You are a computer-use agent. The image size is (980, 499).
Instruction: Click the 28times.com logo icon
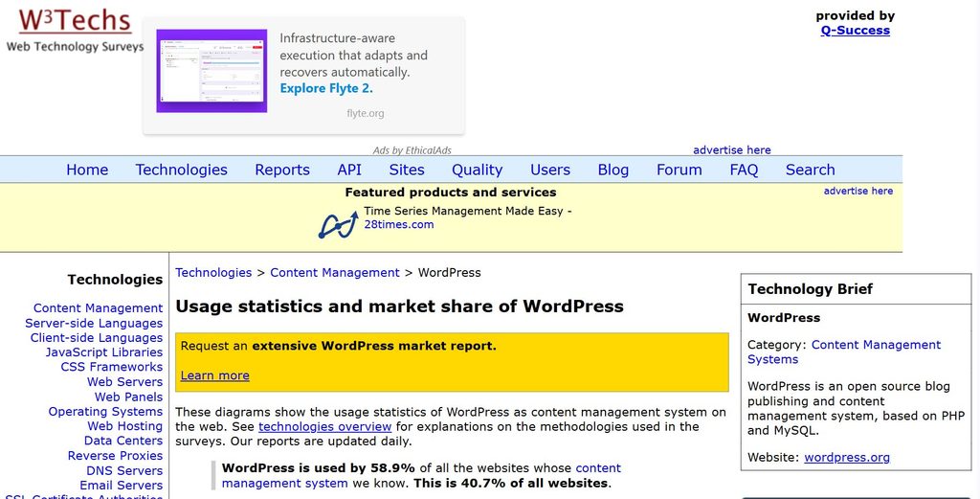coord(338,225)
